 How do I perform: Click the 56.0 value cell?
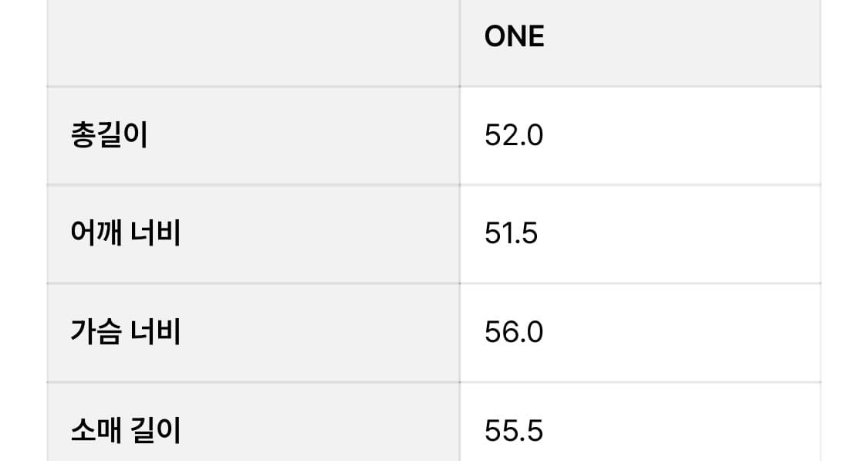click(514, 333)
